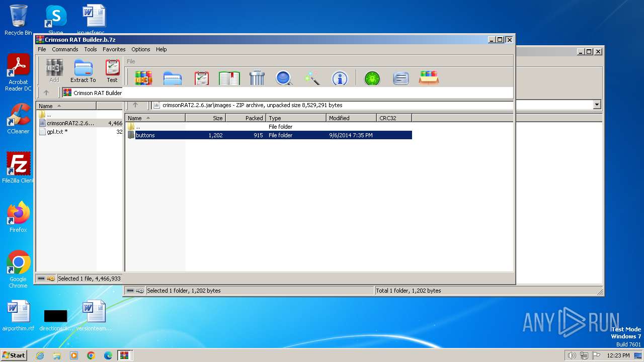
Task: Click 'Selected 1 file, 4,466,933' status text
Action: 89,279
